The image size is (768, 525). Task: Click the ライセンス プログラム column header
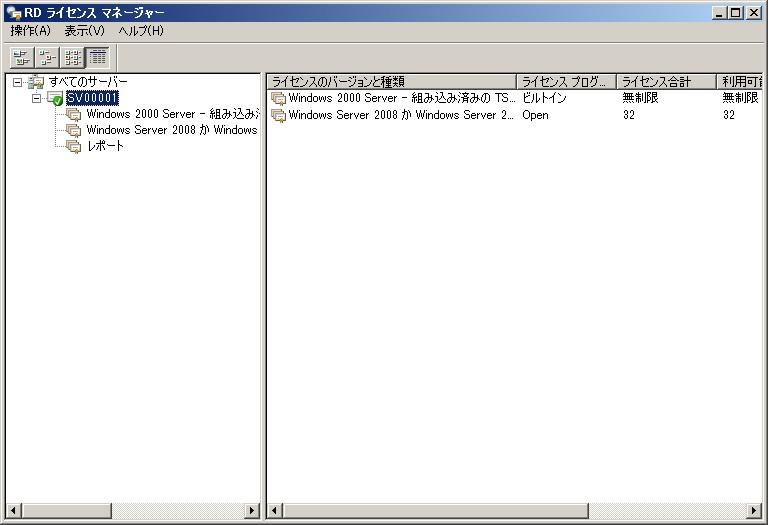[x=565, y=82]
